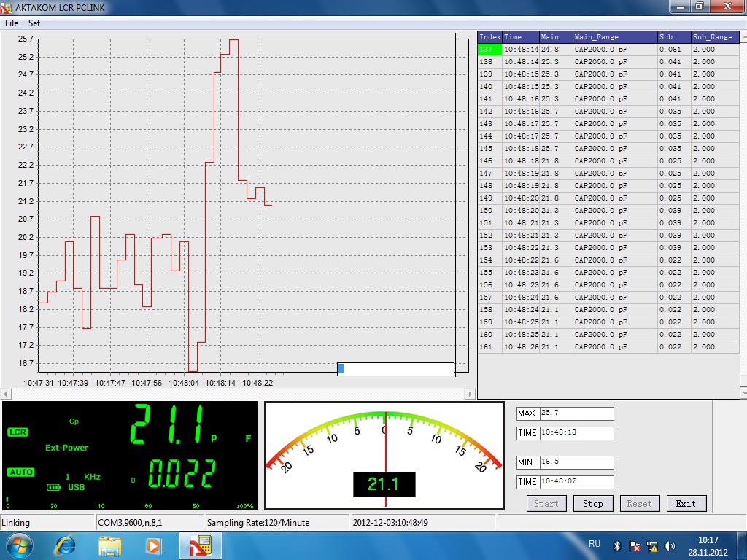
Task: Click the Index column header
Action: (489, 37)
